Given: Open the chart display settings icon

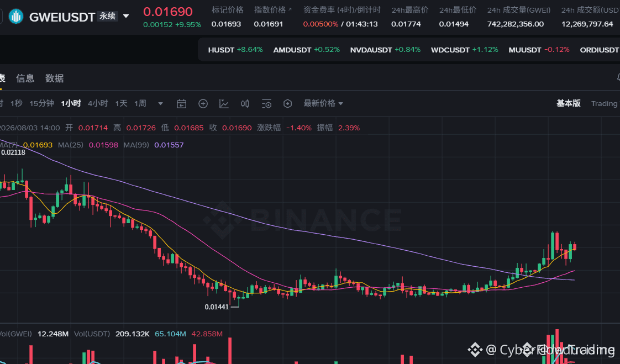Looking at the screenshot, I should point(266,104).
